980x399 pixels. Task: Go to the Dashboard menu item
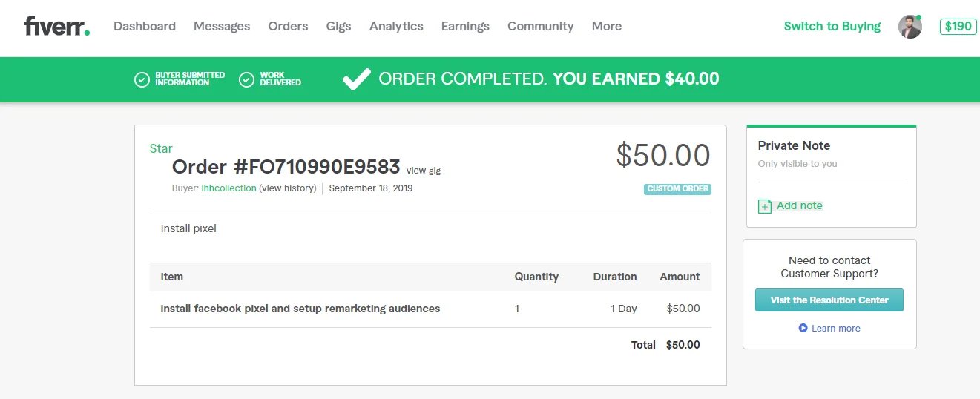(145, 27)
